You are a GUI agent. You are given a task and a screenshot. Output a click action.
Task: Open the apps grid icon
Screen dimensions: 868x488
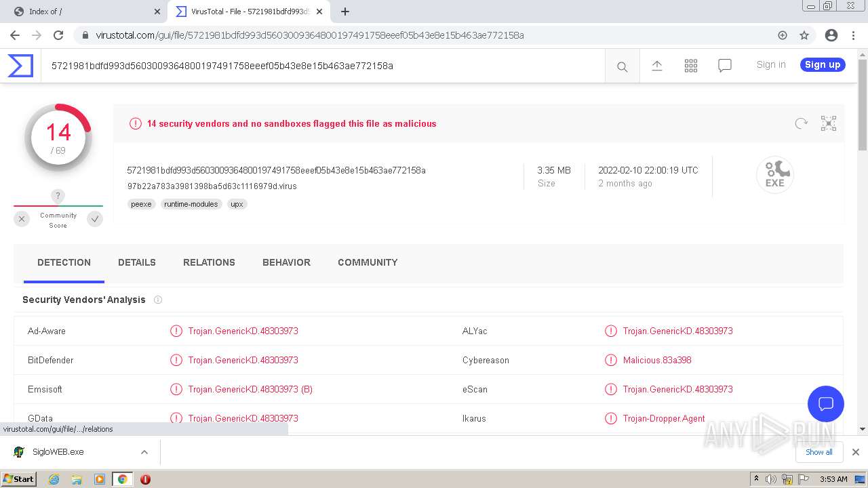click(690, 66)
